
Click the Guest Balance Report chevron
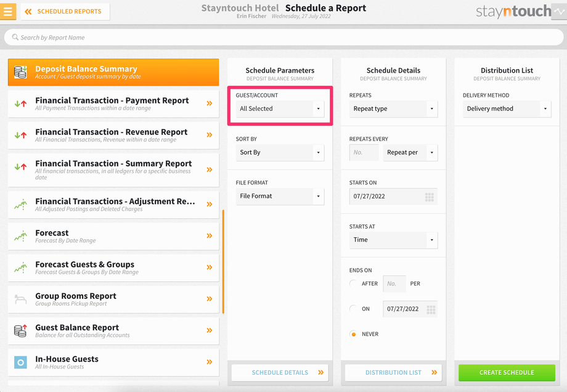point(210,330)
